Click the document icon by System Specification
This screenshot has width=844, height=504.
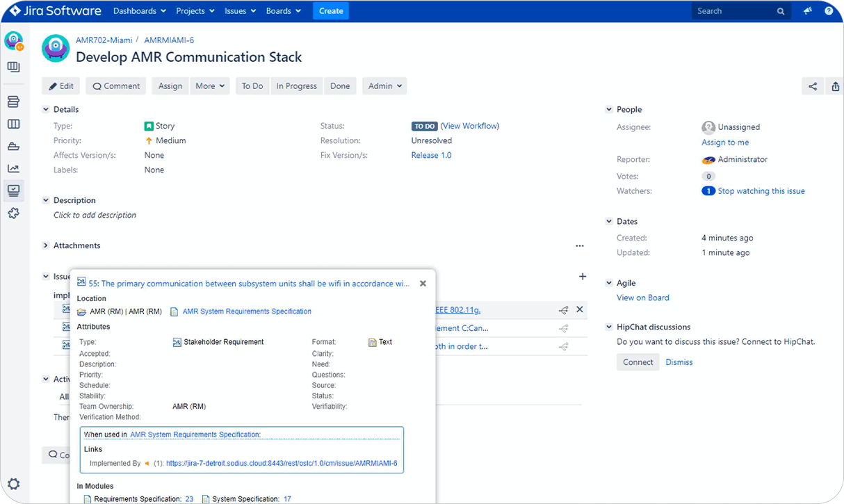(206, 499)
